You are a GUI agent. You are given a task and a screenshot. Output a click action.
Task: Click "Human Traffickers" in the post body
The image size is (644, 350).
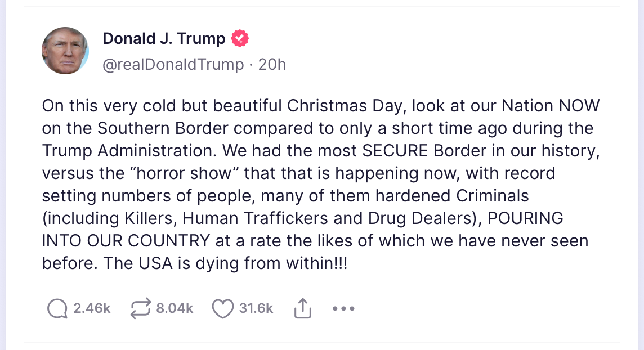(x=252, y=218)
